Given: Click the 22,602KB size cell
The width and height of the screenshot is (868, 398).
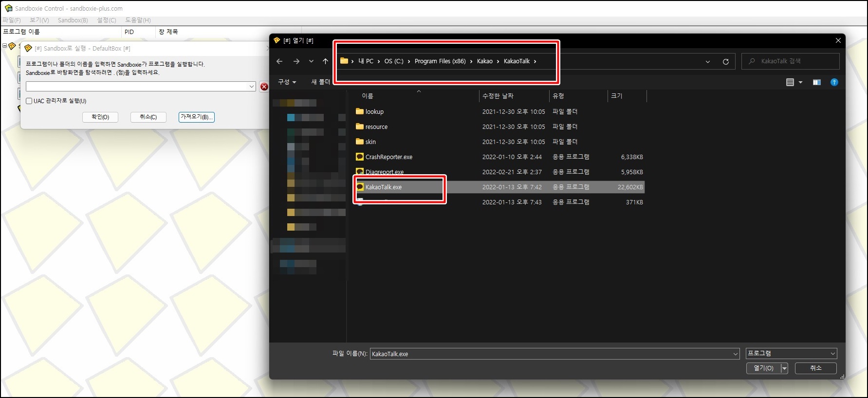Looking at the screenshot, I should (x=630, y=187).
